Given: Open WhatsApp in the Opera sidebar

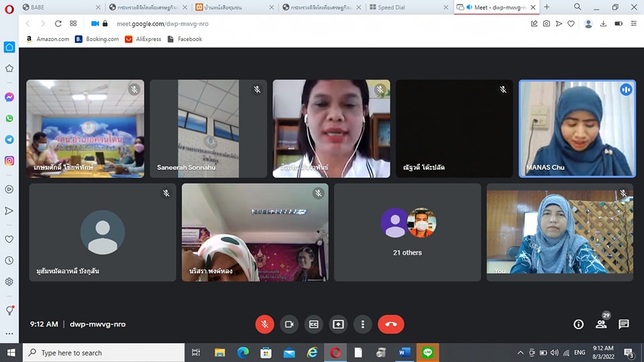Looking at the screenshot, I should (x=9, y=118).
